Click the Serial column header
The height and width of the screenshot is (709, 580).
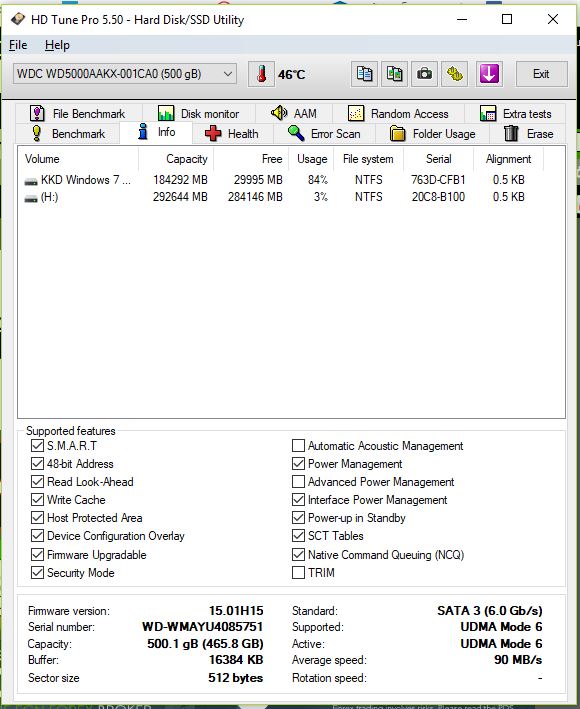click(439, 159)
